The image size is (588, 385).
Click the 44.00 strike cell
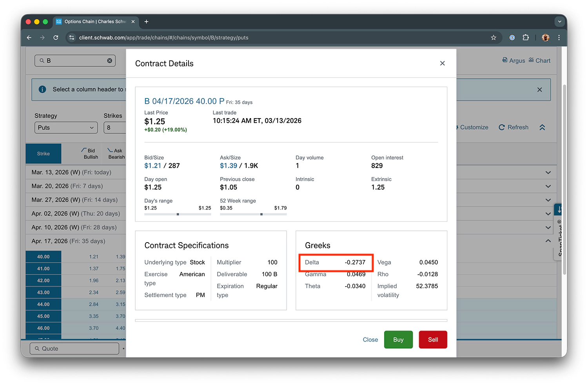[x=44, y=304]
